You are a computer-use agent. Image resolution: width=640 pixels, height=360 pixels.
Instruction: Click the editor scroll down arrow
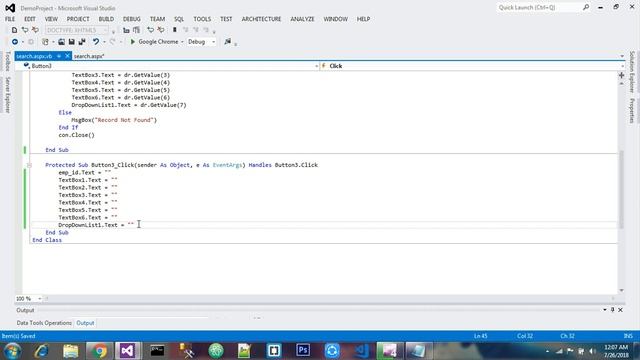point(621,290)
